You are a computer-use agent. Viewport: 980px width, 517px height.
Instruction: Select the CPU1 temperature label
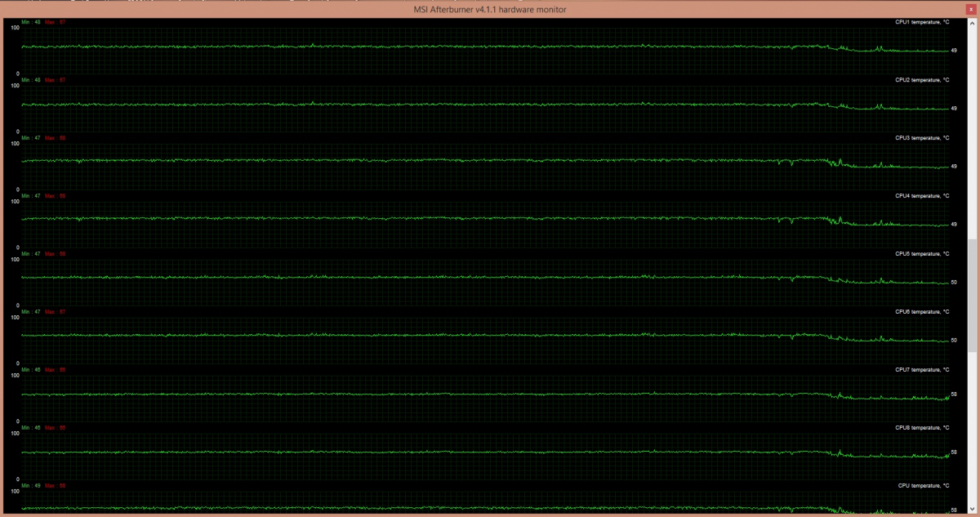tap(923, 22)
